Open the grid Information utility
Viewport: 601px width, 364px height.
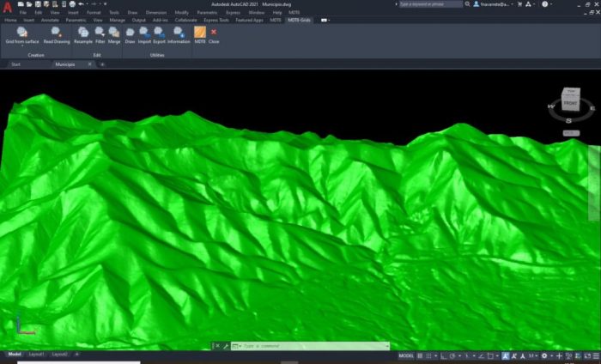pyautogui.click(x=179, y=35)
